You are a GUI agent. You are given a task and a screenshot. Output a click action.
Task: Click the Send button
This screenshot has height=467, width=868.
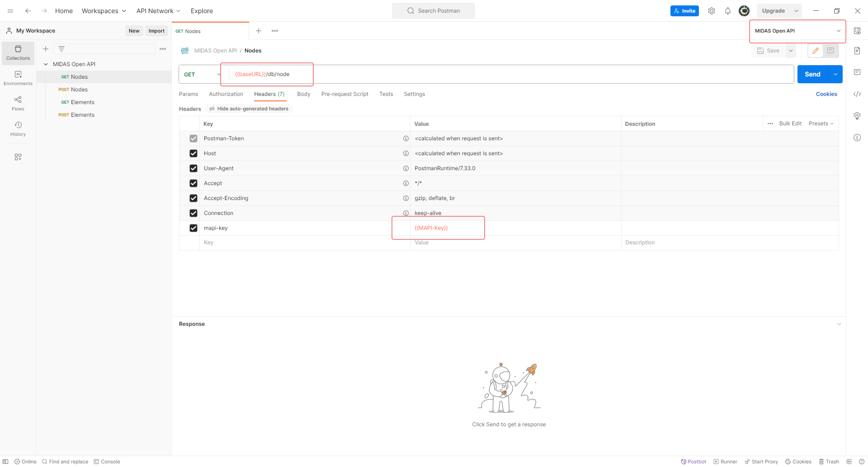812,74
